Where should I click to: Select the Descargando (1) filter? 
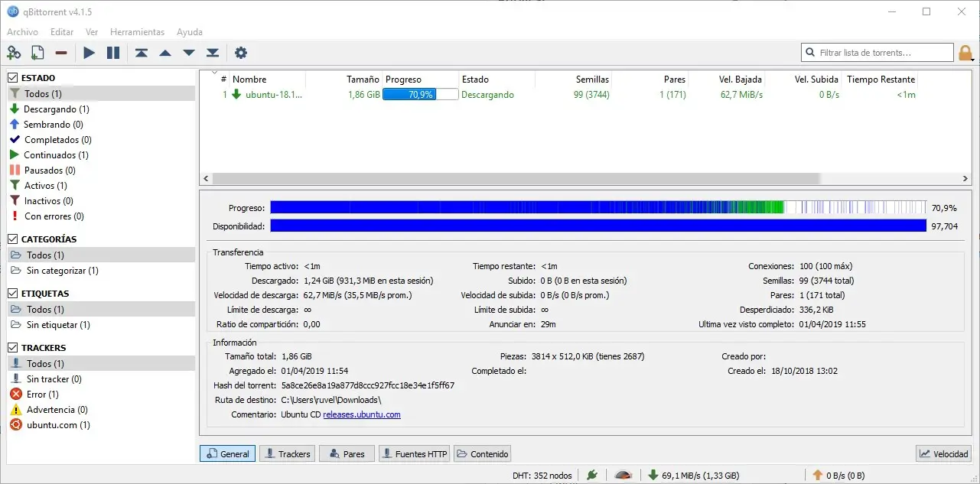pyautogui.click(x=101, y=109)
